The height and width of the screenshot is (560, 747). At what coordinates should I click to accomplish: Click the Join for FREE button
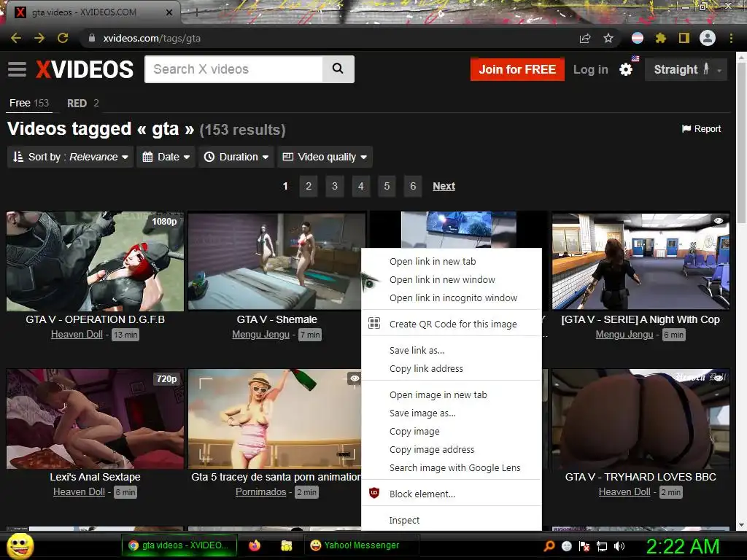point(517,69)
